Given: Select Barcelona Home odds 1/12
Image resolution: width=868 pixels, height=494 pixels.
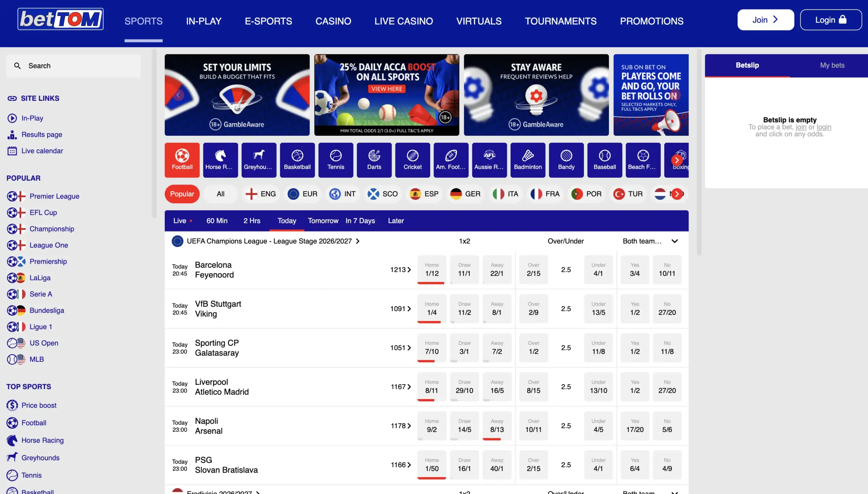Looking at the screenshot, I should tap(432, 270).
